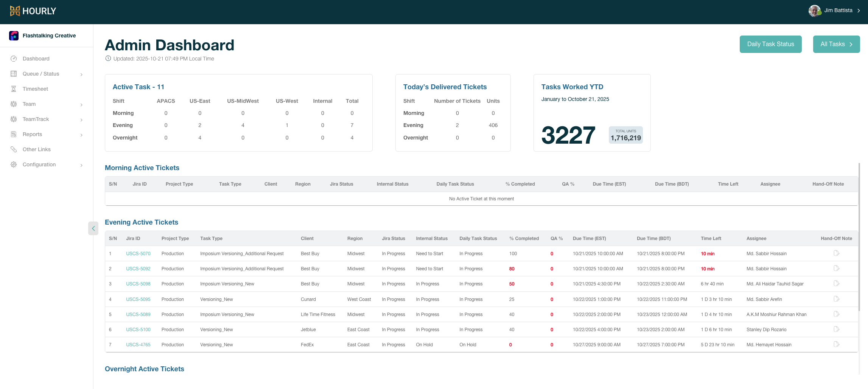Viewport: 868px width, 389px height.
Task: Expand the Queue / Status submenu
Action: pyautogui.click(x=81, y=74)
